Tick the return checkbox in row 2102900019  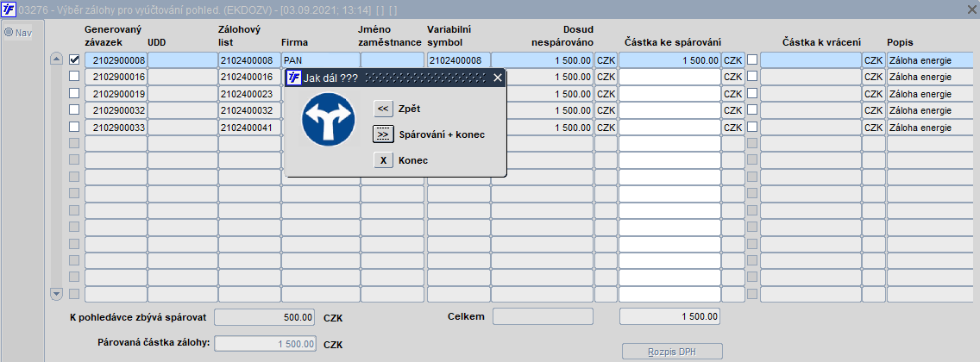click(x=752, y=93)
